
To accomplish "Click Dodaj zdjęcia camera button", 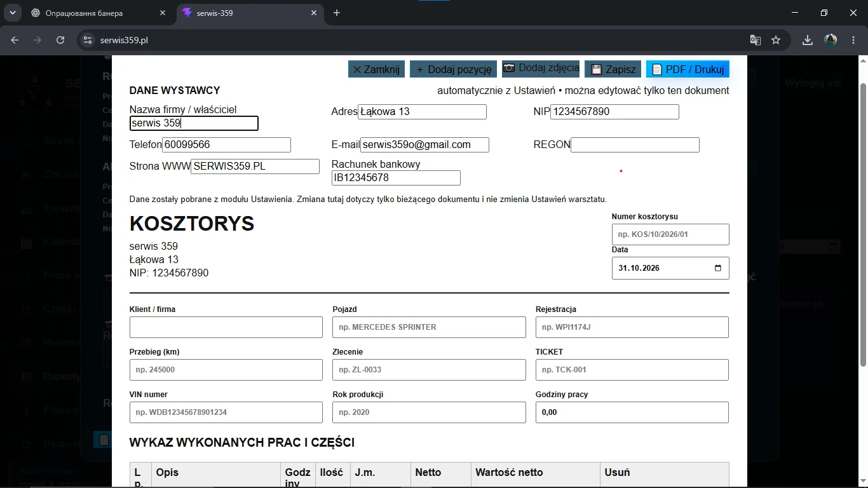I will pyautogui.click(x=541, y=69).
